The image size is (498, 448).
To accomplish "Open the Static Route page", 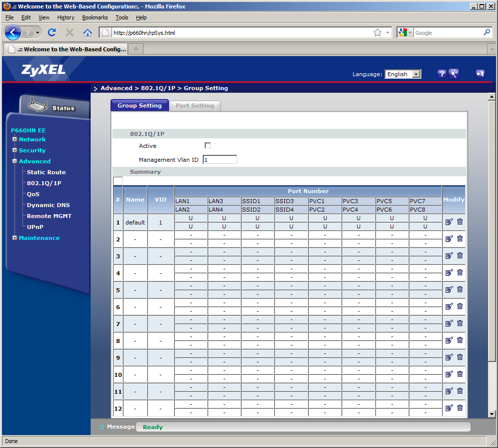I will 46,172.
